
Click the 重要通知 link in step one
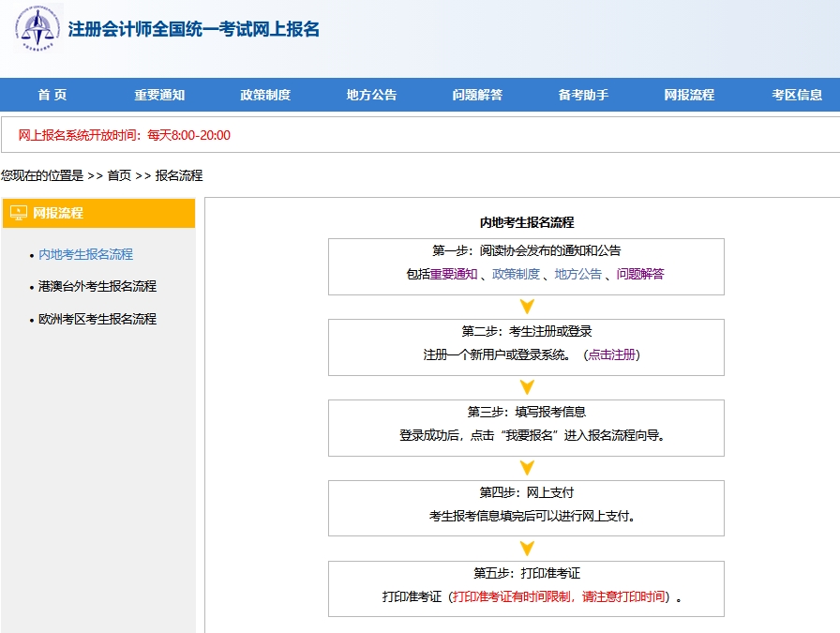pyautogui.click(x=454, y=274)
